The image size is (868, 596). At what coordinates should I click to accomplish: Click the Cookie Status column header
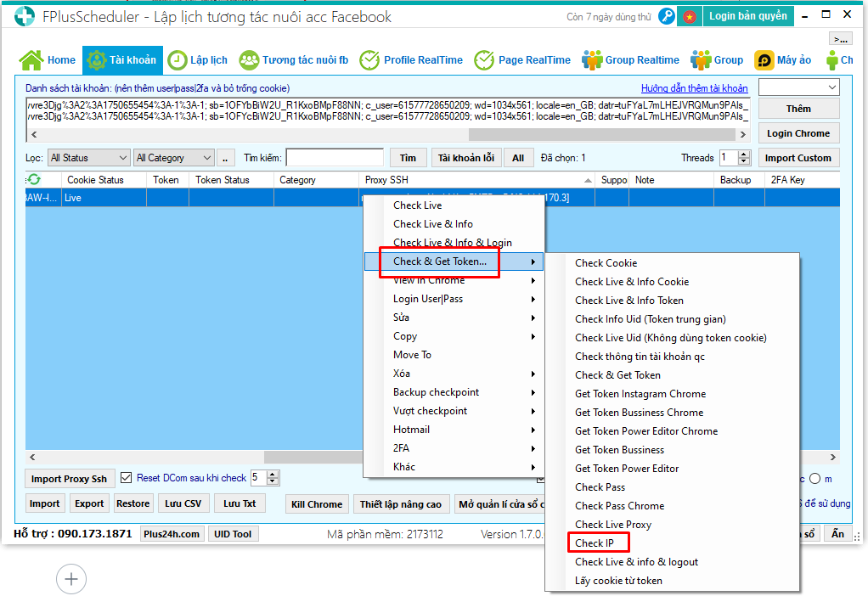pos(104,180)
